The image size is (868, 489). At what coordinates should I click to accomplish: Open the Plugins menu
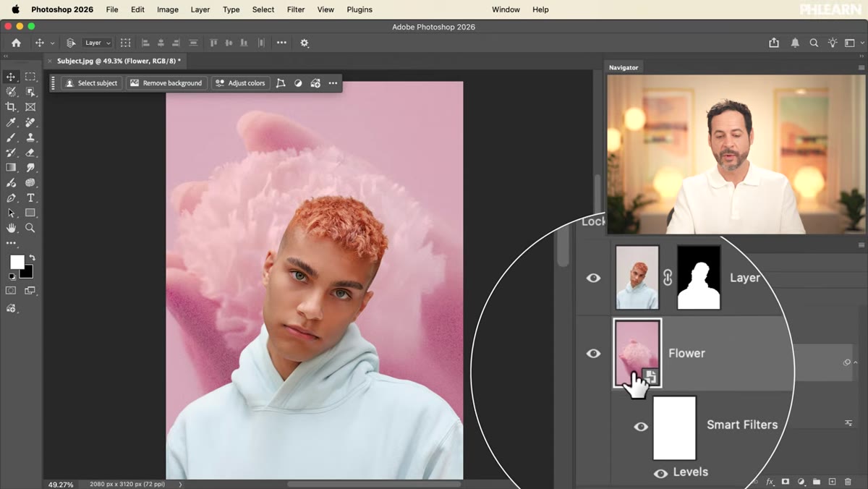[359, 9]
